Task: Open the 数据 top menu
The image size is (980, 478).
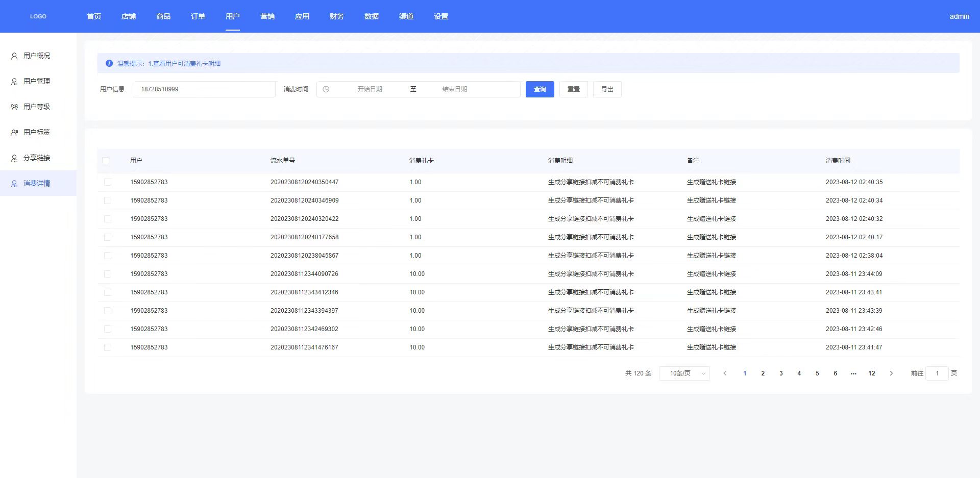Action: pos(372,16)
